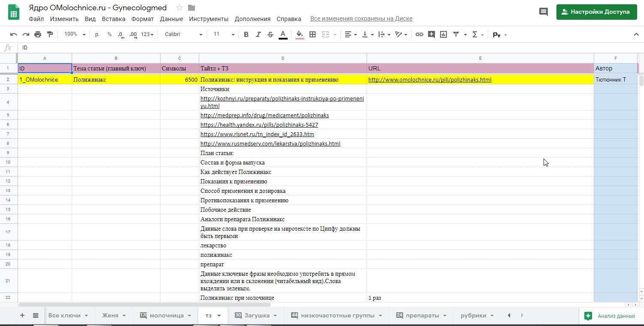Open the rusmedserv.com polizhinaks link

pos(270,144)
